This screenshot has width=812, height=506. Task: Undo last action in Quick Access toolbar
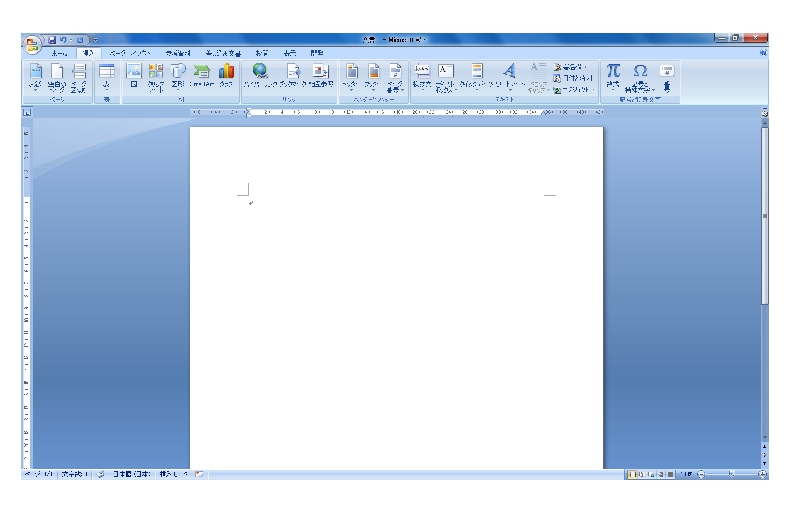(63, 39)
